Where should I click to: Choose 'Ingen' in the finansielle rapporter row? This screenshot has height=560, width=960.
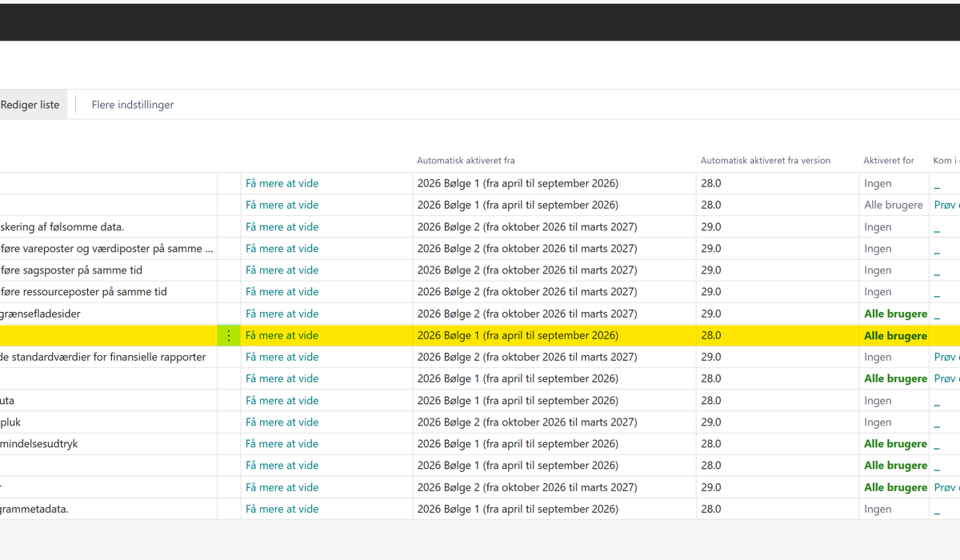point(878,358)
